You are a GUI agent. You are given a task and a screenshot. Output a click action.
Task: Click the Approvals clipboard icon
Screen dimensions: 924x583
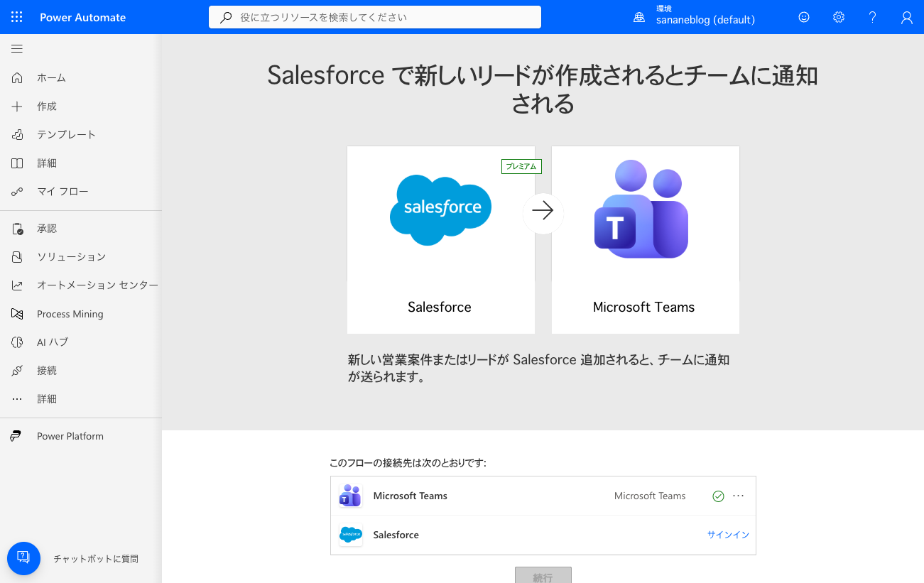click(17, 229)
